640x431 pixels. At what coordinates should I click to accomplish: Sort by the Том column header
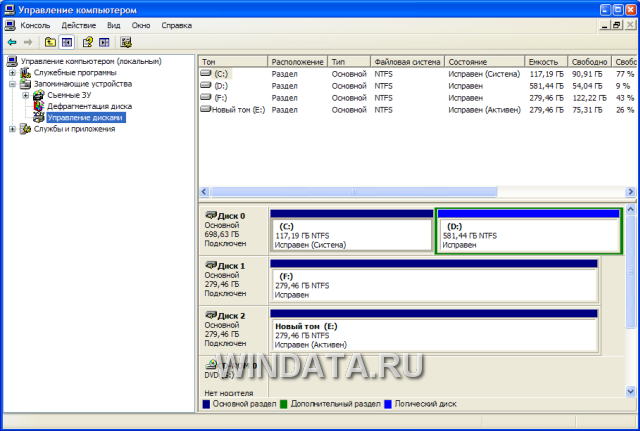coord(233,62)
